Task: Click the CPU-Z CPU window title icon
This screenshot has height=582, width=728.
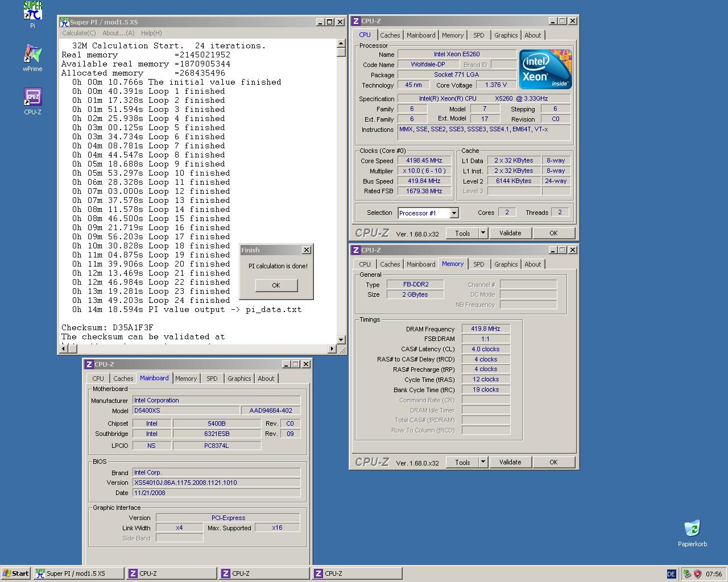Action: [355, 21]
